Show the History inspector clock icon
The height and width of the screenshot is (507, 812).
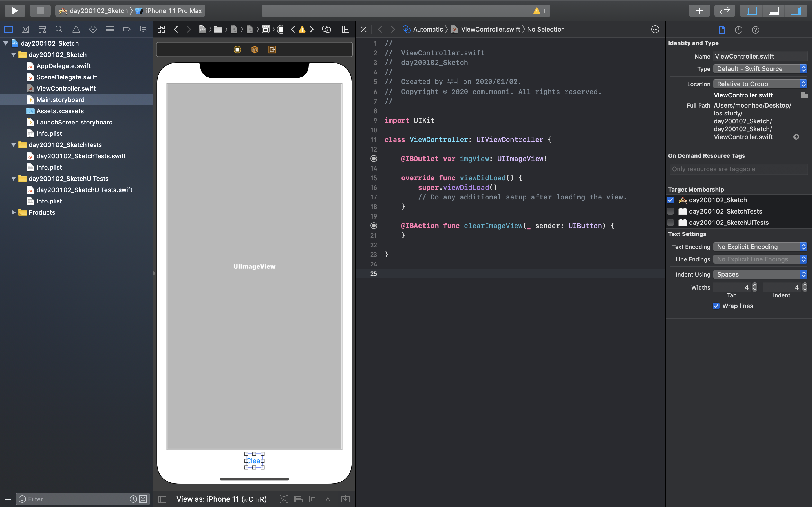[x=738, y=30]
